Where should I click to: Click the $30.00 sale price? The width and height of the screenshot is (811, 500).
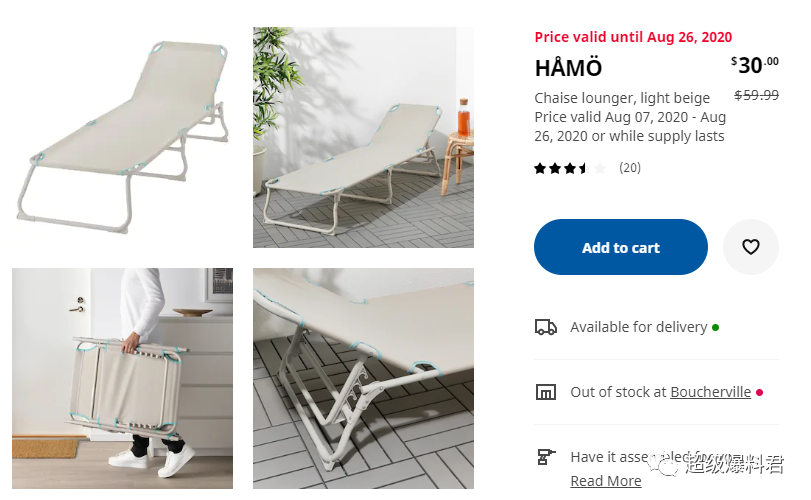point(755,65)
